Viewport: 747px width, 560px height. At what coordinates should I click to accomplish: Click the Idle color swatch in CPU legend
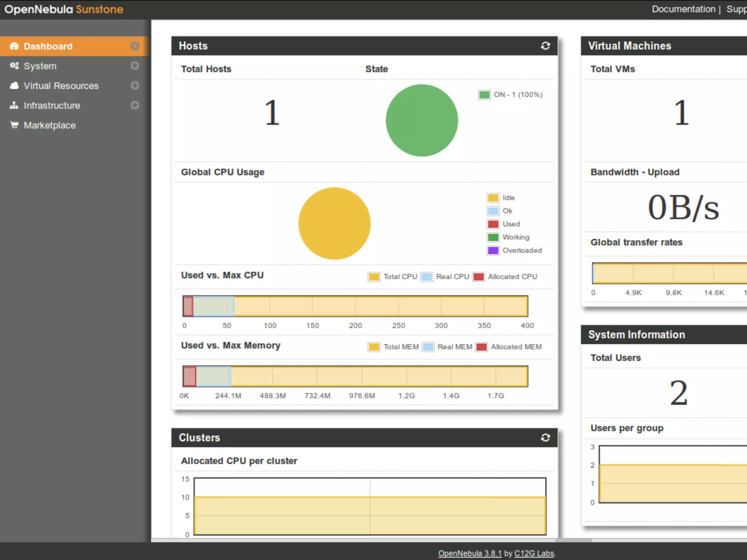click(493, 198)
